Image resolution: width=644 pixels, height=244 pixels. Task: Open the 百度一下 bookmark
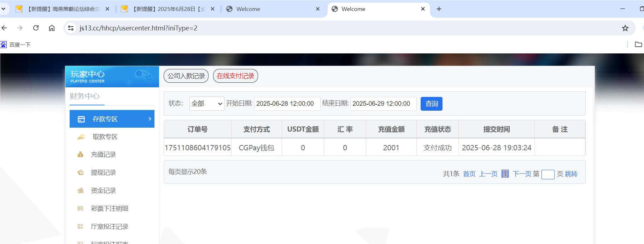click(x=16, y=45)
